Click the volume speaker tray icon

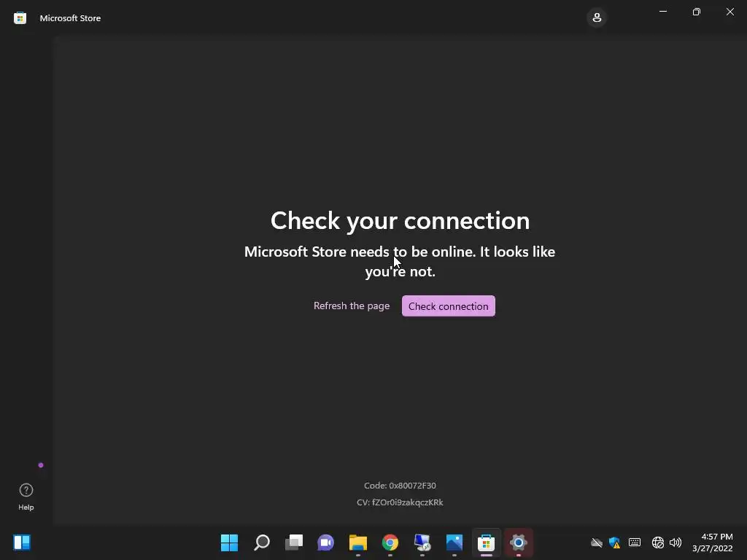click(x=676, y=542)
